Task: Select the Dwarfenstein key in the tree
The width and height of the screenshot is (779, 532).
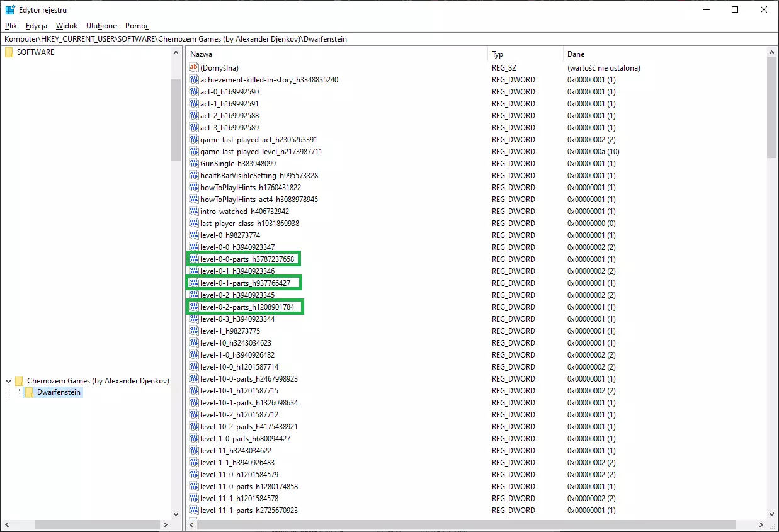Action: click(59, 392)
